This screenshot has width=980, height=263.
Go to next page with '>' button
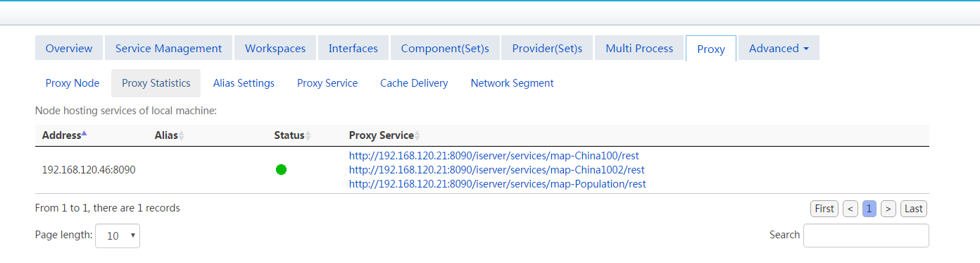(x=888, y=209)
